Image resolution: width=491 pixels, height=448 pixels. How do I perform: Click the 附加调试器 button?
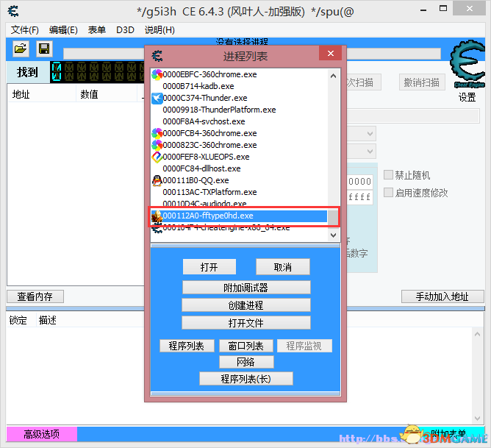[246, 288]
